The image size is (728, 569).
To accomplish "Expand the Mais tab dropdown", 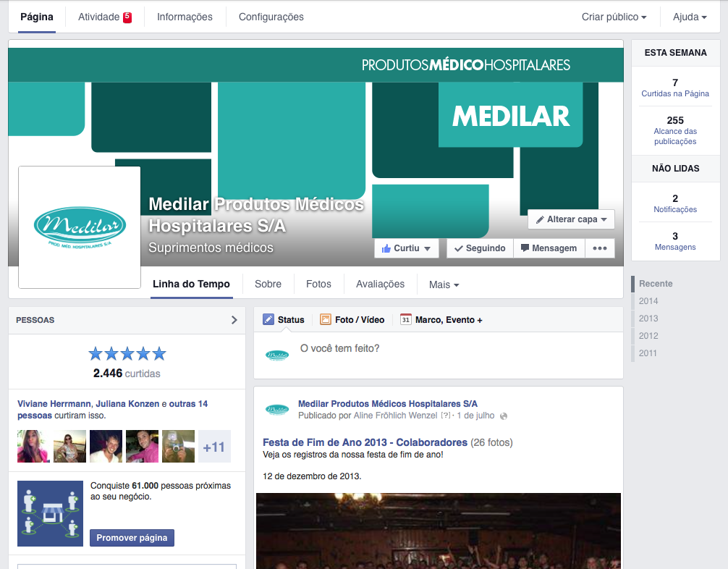I will (x=444, y=284).
